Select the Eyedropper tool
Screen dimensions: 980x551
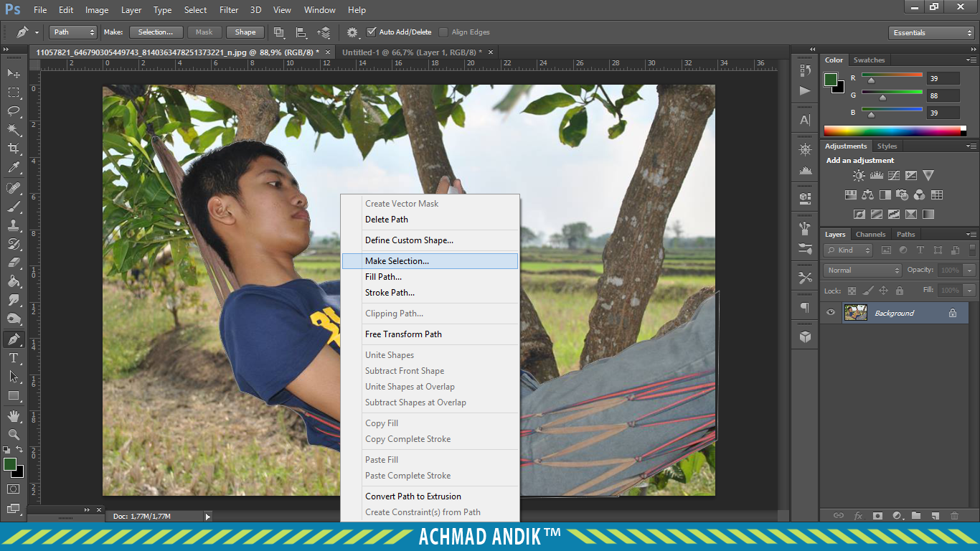pyautogui.click(x=14, y=168)
